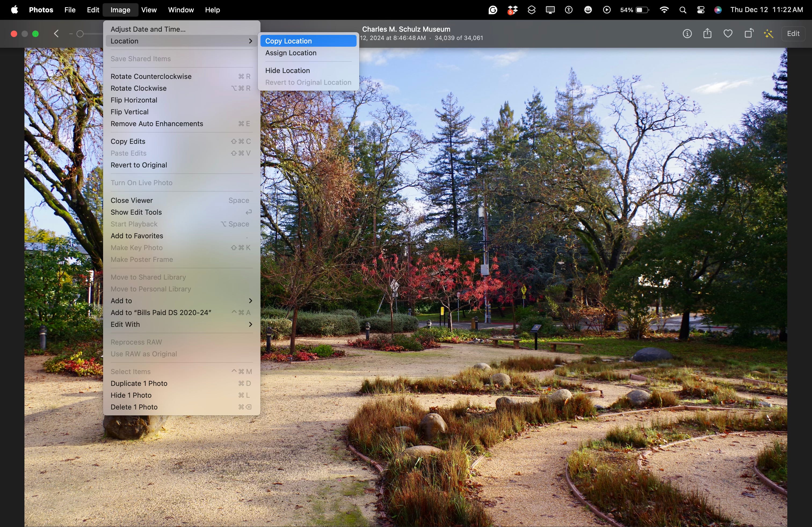Open the display mirroring menu icon
Screen dimensions: 812x527
[550, 10]
